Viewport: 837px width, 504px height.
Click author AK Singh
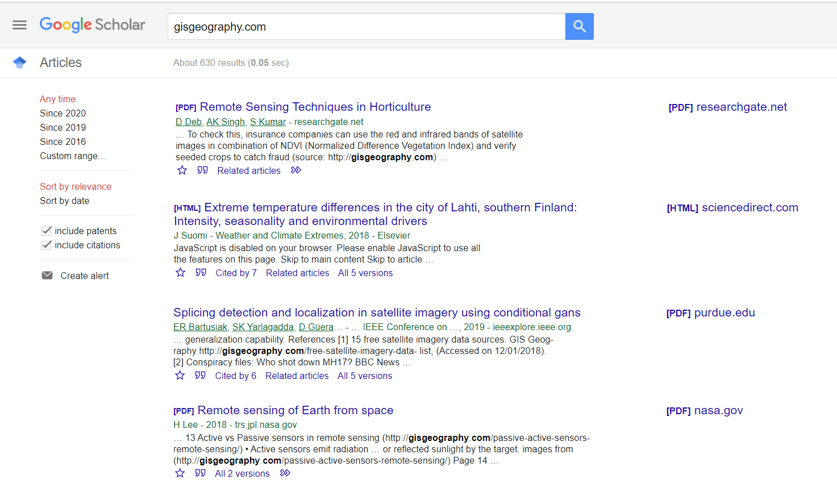[226, 122]
